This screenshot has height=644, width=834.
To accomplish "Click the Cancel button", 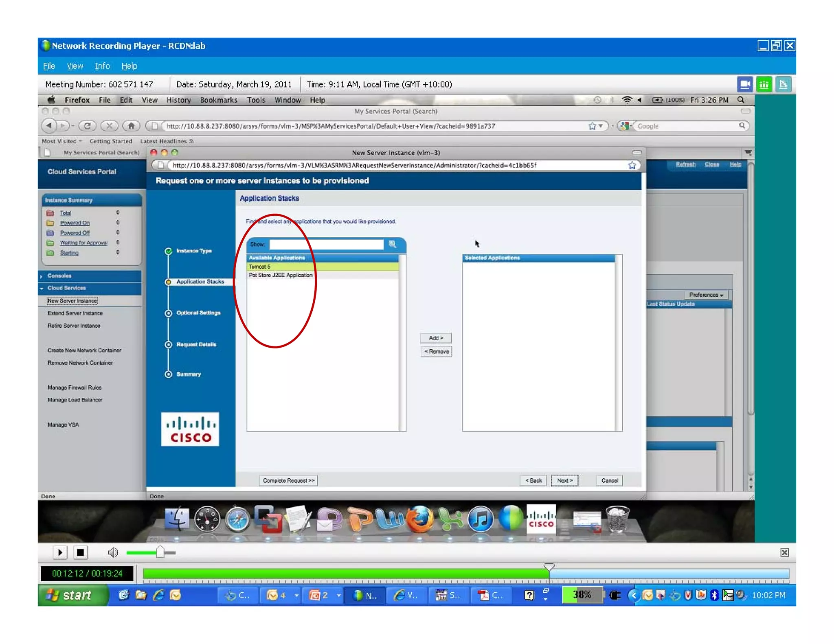I will click(x=609, y=480).
